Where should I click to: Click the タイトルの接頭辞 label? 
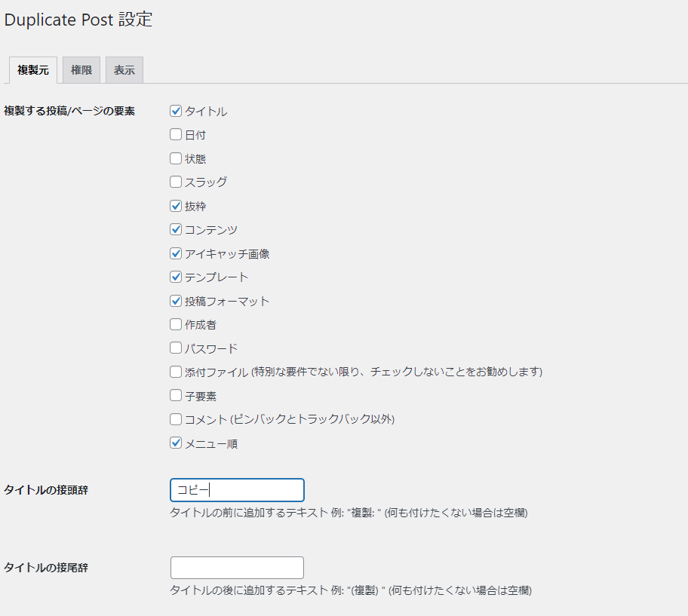point(46,490)
